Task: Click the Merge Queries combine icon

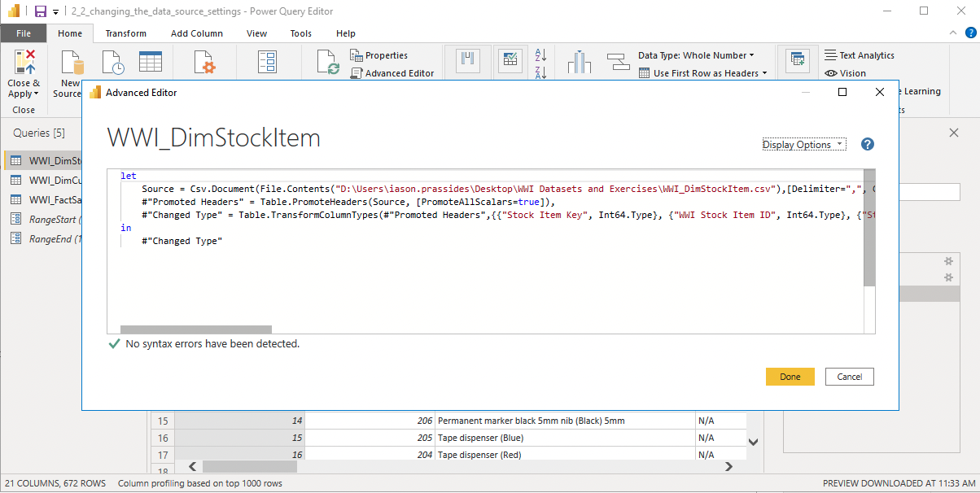Action: point(797,60)
